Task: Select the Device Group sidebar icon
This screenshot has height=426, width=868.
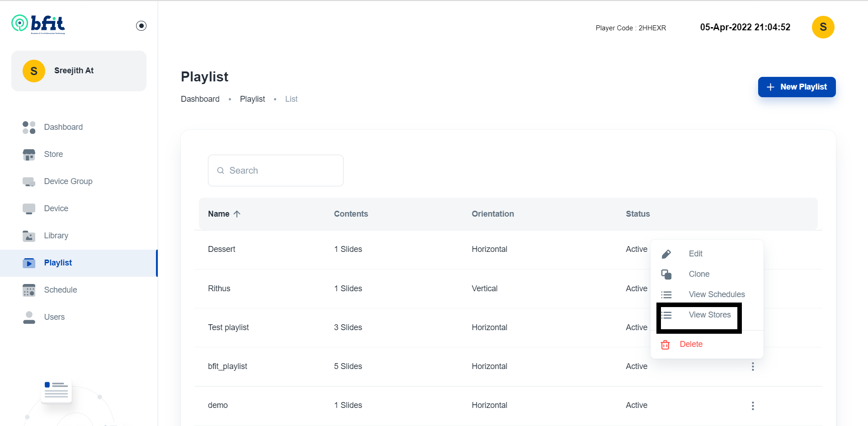Action: tap(29, 182)
